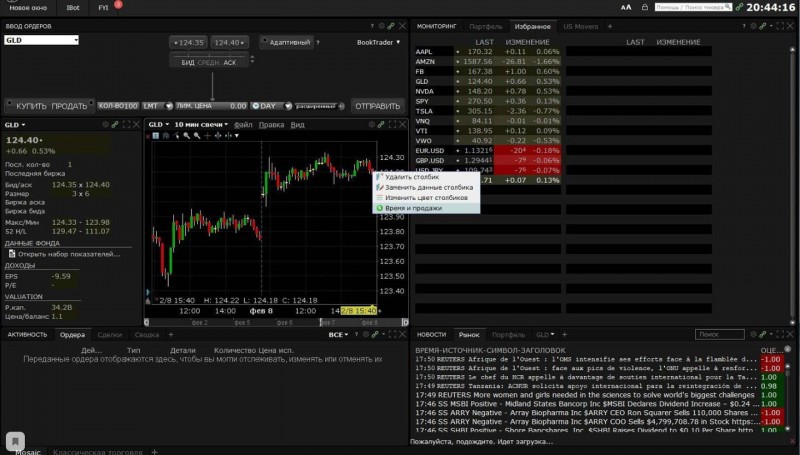Click the chart date-range scrollbar under the time axis
Viewport: 800px width, 455px height.
pos(276,322)
